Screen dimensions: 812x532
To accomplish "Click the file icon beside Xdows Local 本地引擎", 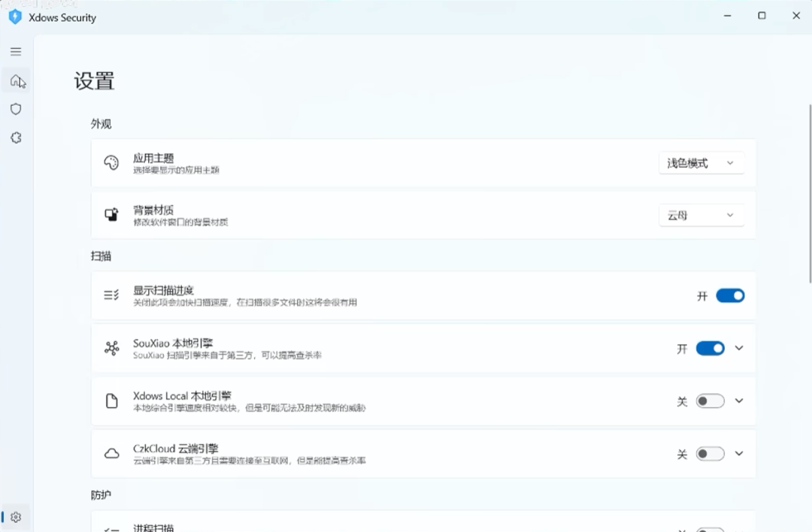I will (x=111, y=401).
